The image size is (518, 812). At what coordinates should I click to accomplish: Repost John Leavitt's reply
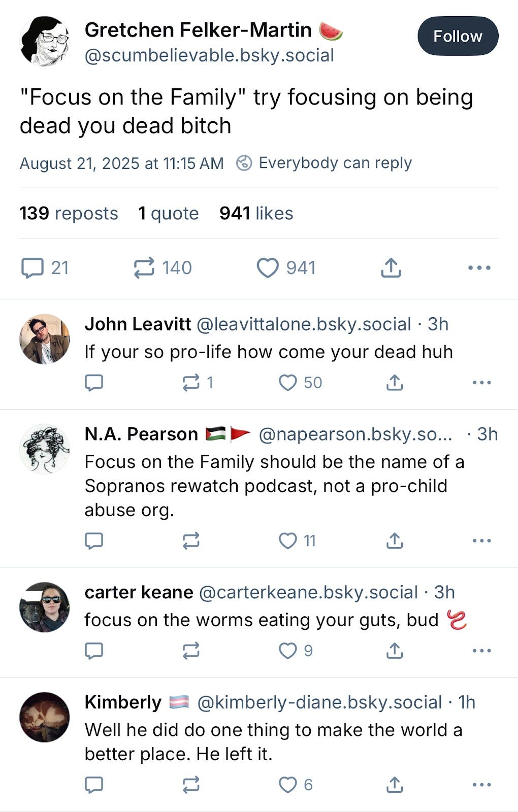pyautogui.click(x=191, y=383)
